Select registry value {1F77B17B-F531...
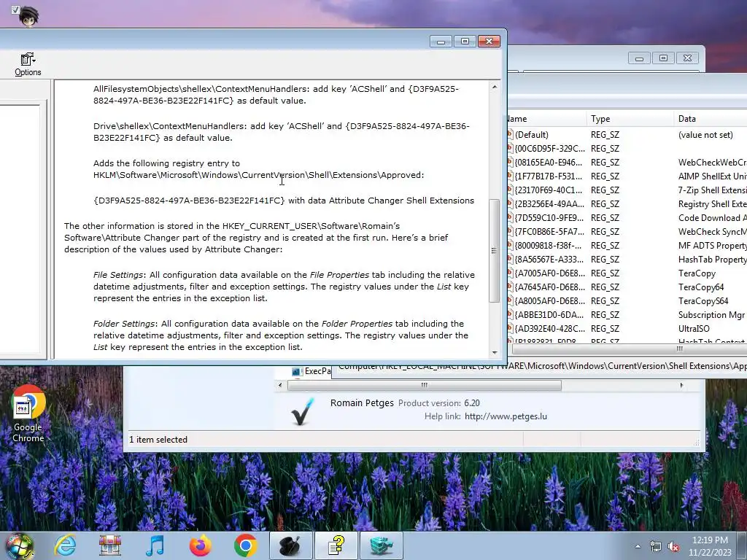This screenshot has width=747, height=560. point(549,176)
